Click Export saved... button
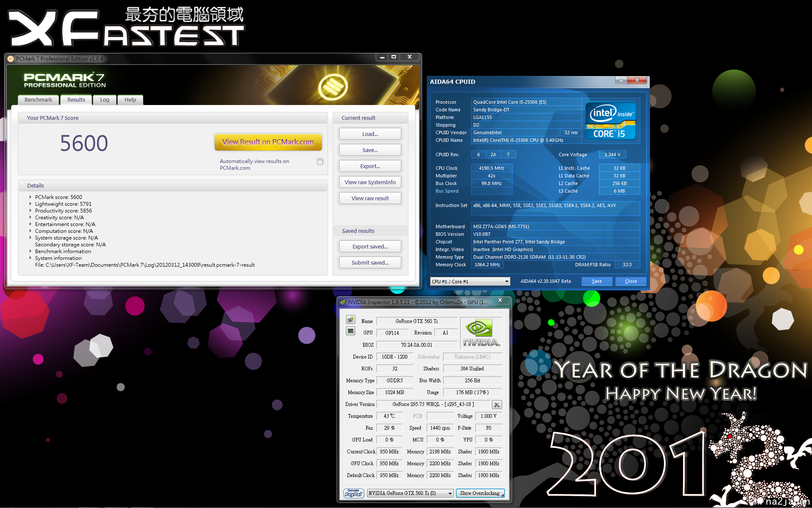Image resolution: width=812 pixels, height=508 pixels. click(370, 246)
